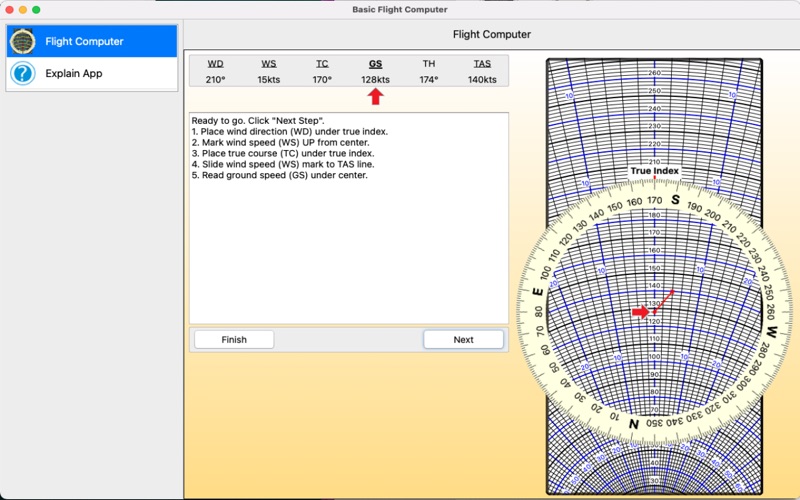Click the WS column header
Viewport: 800px width, 500px height.
269,64
